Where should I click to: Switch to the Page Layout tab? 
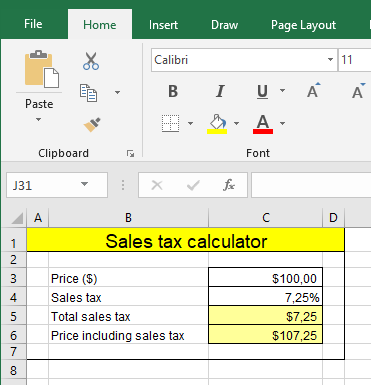[303, 25]
